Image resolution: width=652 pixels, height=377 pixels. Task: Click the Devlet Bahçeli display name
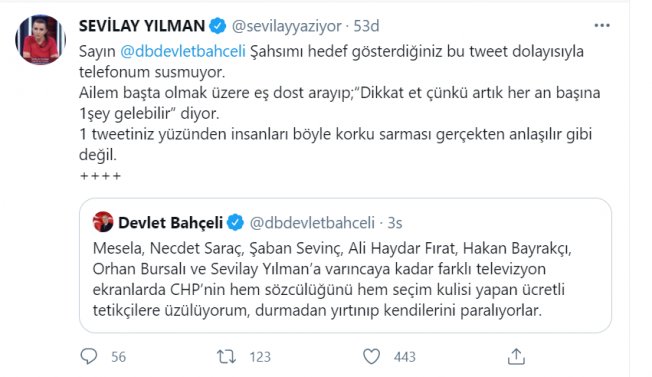(170, 223)
